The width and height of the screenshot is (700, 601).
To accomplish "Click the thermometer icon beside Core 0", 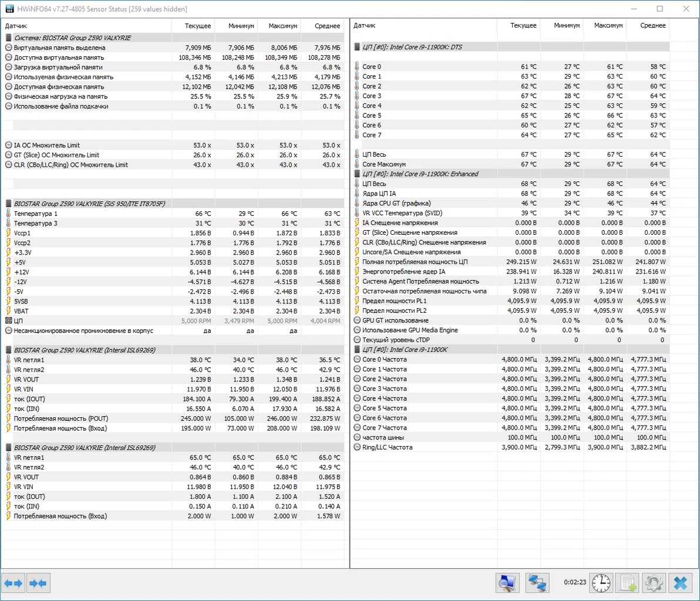I will coord(356,66).
